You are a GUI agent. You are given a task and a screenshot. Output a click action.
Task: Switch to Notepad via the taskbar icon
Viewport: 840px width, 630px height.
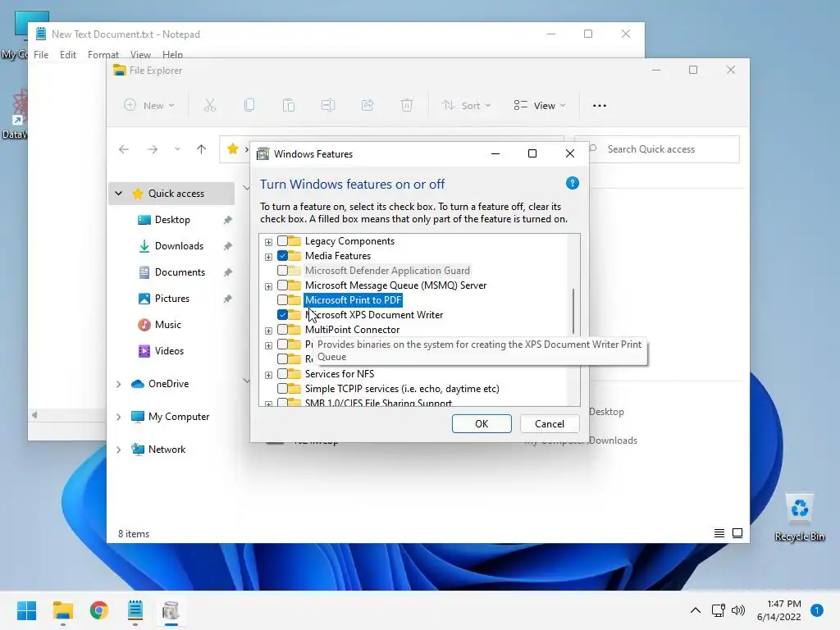(135, 610)
